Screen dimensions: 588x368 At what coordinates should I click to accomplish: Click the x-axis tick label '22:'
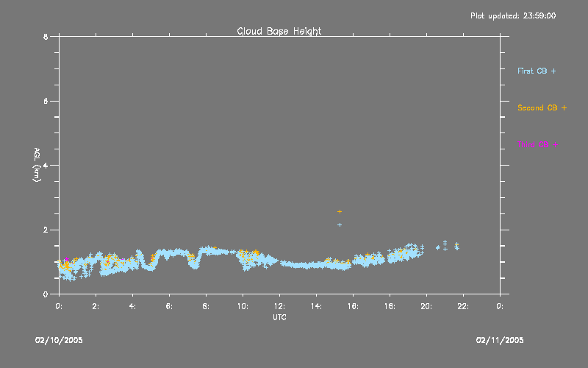point(463,306)
